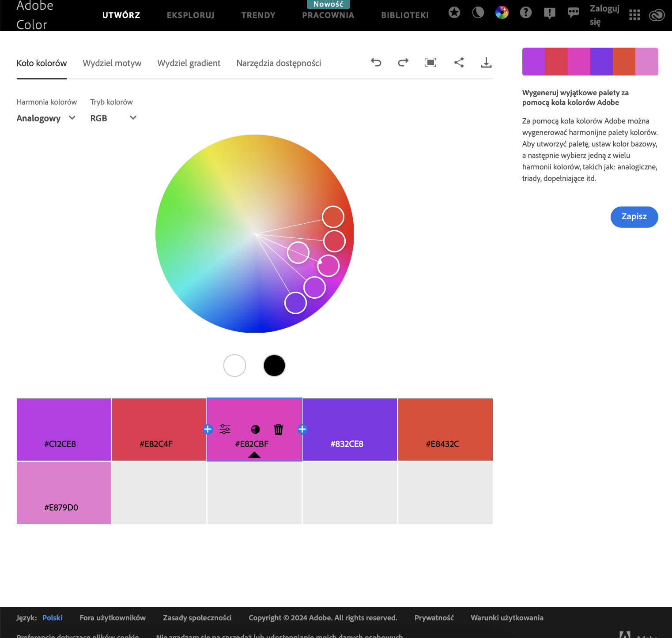Image resolution: width=672 pixels, height=638 pixels.
Task: Open Fora użytkowników link
Action: pos(113,618)
